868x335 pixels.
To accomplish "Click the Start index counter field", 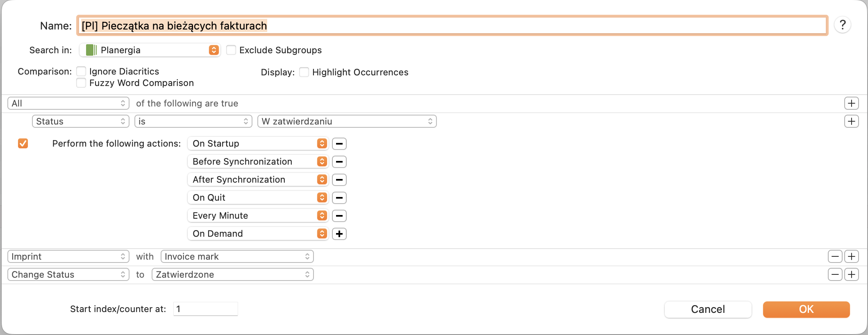I will (206, 309).
